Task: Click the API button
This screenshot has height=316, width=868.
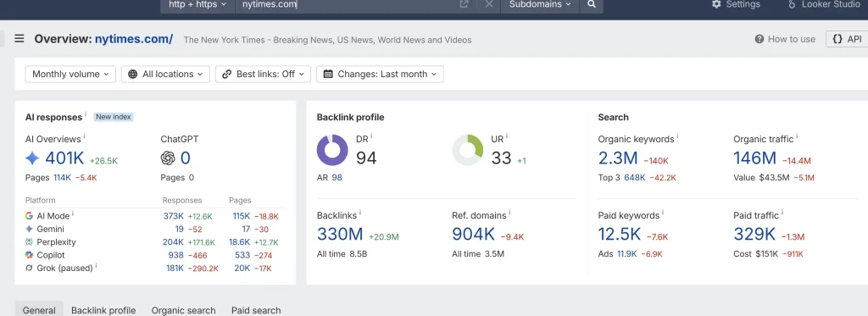Action: (847, 39)
